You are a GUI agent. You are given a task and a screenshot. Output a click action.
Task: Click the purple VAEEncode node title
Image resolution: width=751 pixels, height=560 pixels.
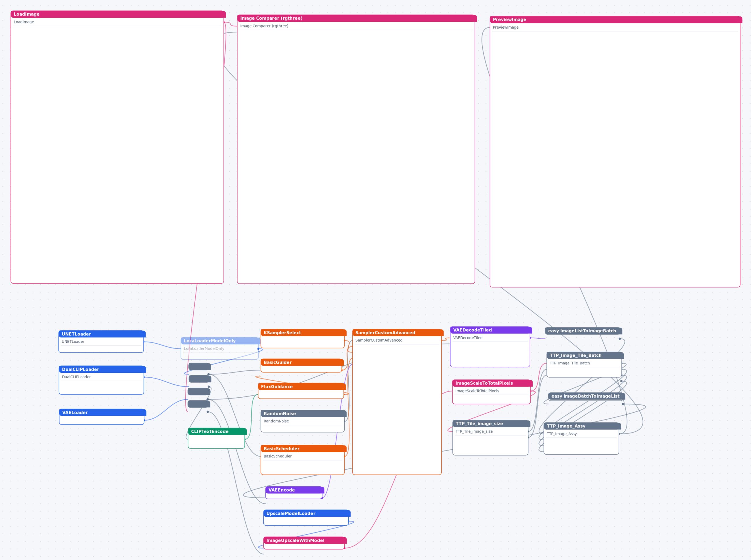[295, 490]
